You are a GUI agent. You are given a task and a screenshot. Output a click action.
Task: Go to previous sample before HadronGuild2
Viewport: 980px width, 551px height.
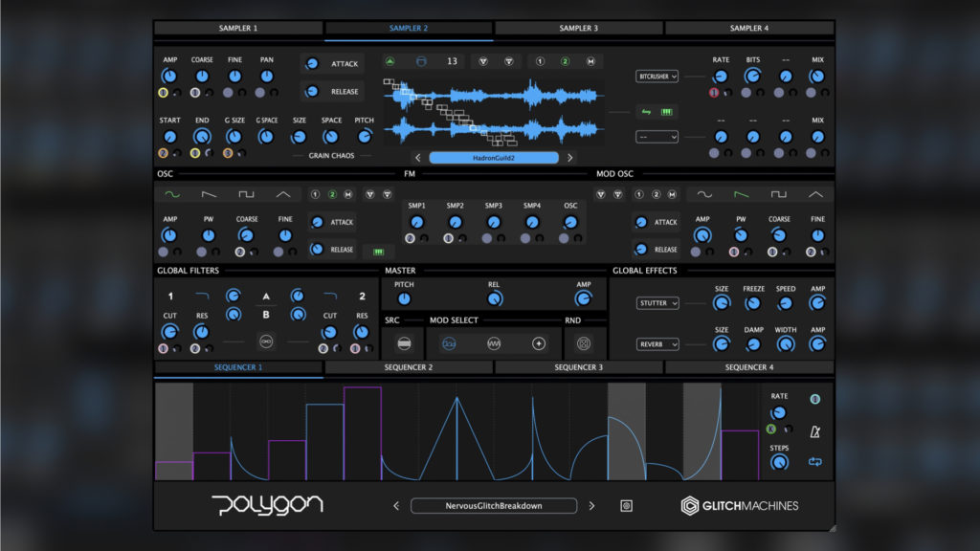click(418, 158)
